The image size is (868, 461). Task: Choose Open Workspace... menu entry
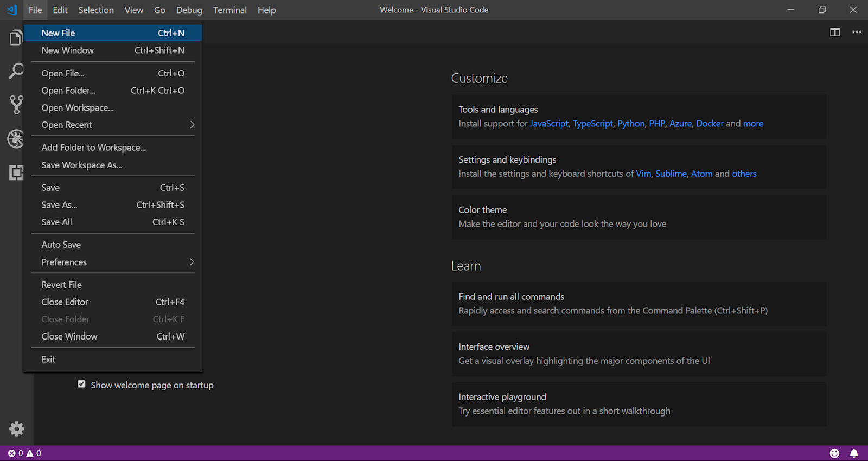(113, 107)
